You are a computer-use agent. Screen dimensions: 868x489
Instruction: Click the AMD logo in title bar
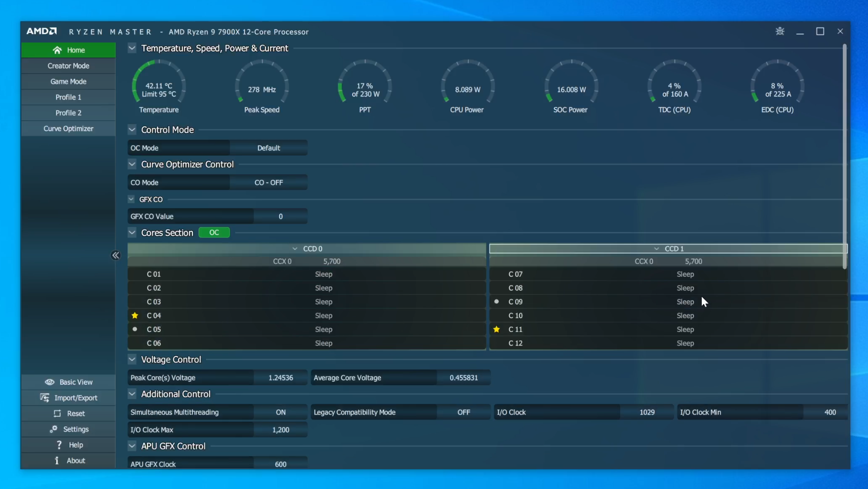41,31
